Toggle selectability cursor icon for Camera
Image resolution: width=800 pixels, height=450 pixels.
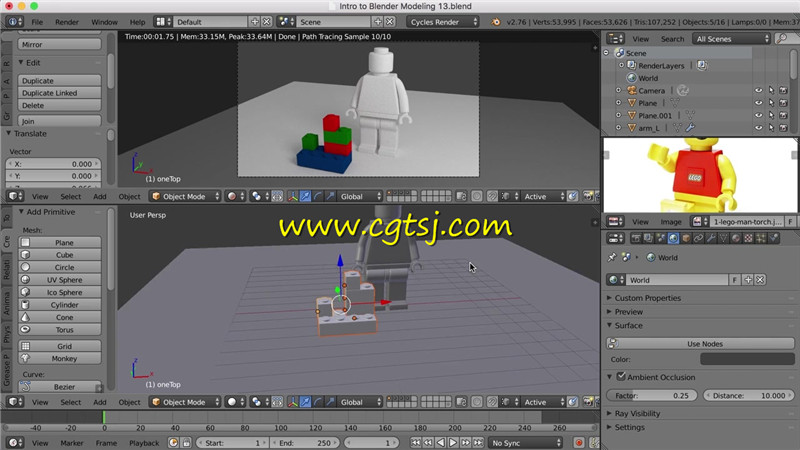(771, 90)
